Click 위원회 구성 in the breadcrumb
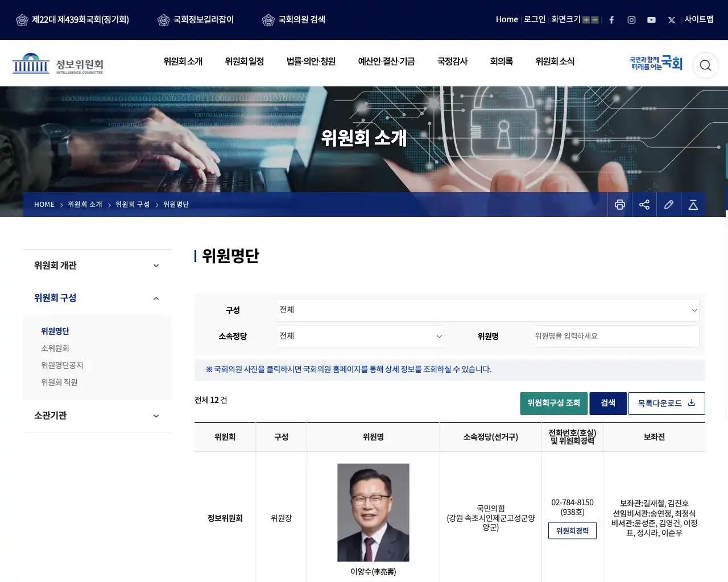Screen dimensions: 728x582 pos(133,205)
